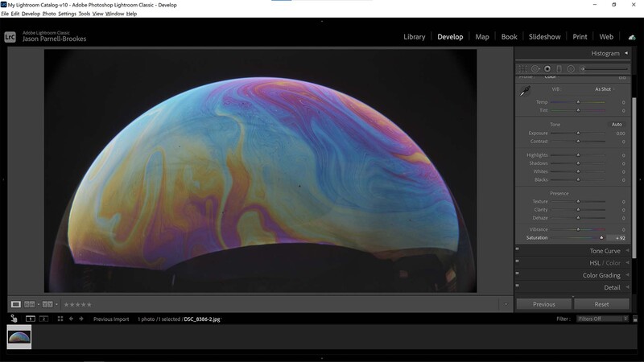Open toolbar content options dropdown arrow
Screen dimensions: 644x362
tap(506, 305)
